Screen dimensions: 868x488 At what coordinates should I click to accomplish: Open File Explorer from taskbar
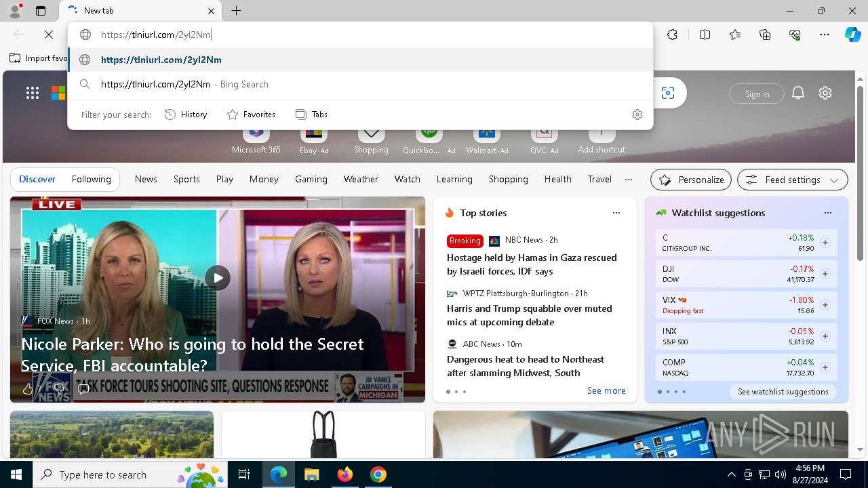point(311,474)
